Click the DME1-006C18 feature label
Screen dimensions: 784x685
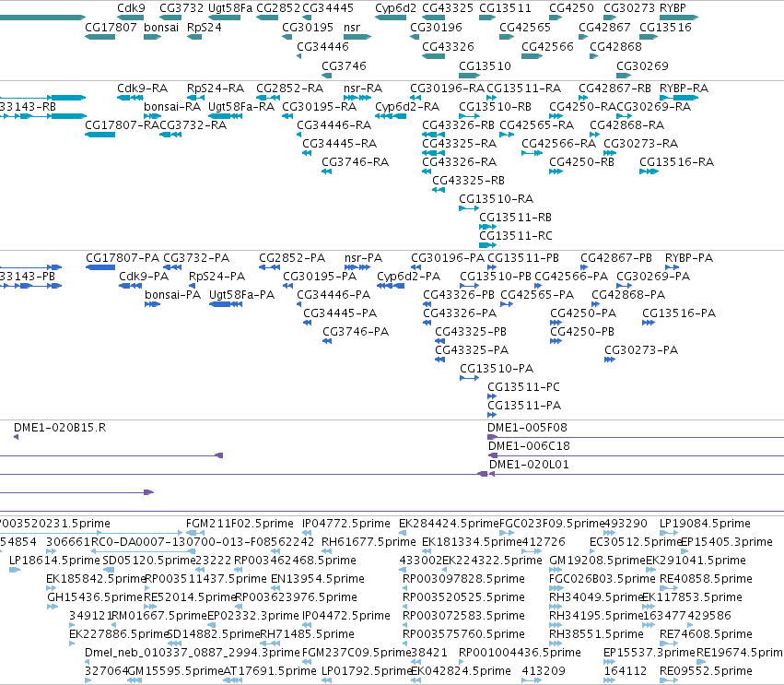click(529, 446)
